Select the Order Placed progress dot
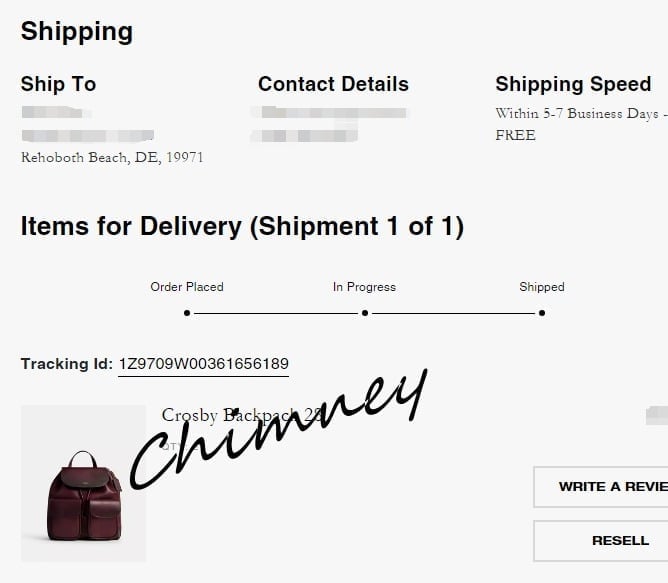The image size is (668, 583). pyautogui.click(x=187, y=313)
